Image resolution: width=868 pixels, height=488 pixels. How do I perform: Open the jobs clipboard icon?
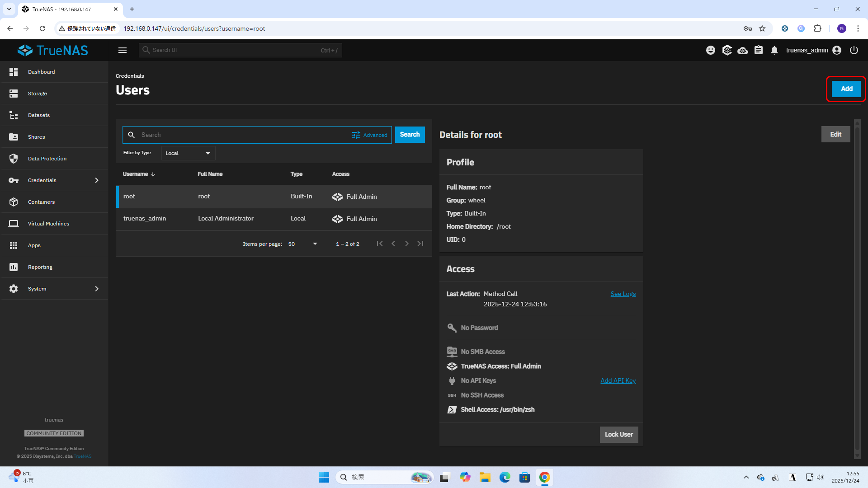(x=759, y=50)
